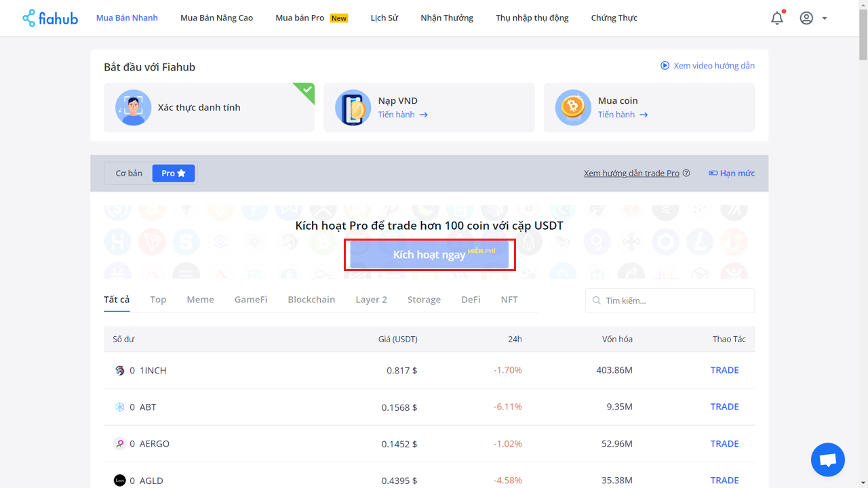Switch to Pro mode

pyautogui.click(x=174, y=173)
